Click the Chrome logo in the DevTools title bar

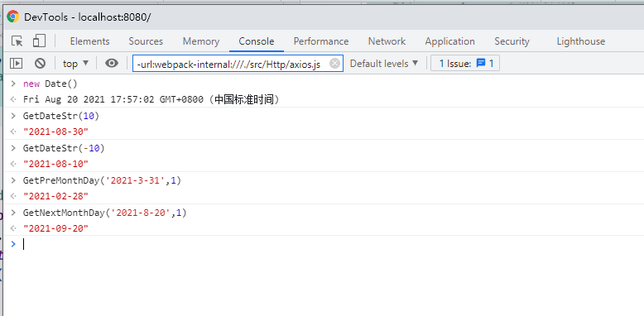pyautogui.click(x=12, y=17)
